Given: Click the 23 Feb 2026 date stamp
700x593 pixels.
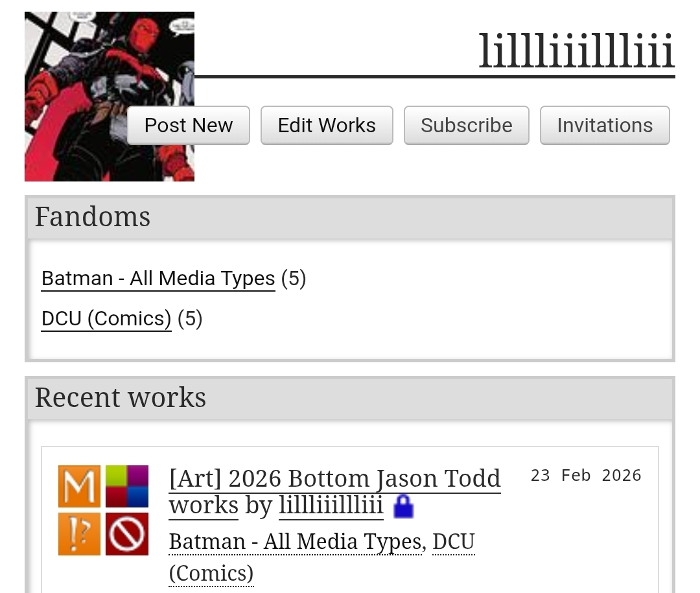Looking at the screenshot, I should coord(586,475).
